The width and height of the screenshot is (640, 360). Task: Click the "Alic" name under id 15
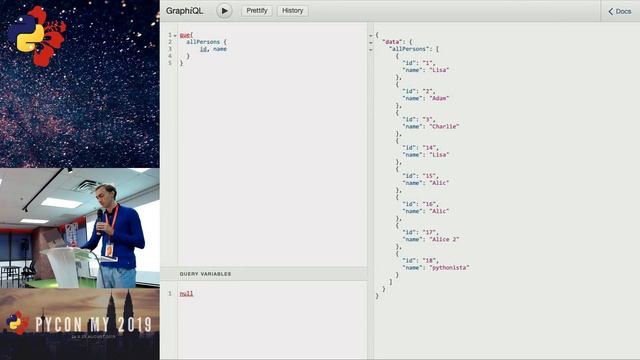pyautogui.click(x=439, y=183)
